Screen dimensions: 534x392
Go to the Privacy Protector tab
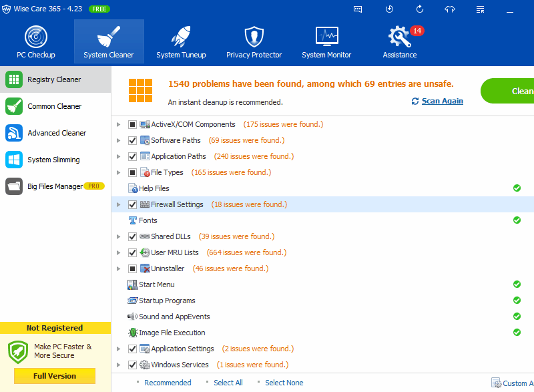tap(254, 41)
